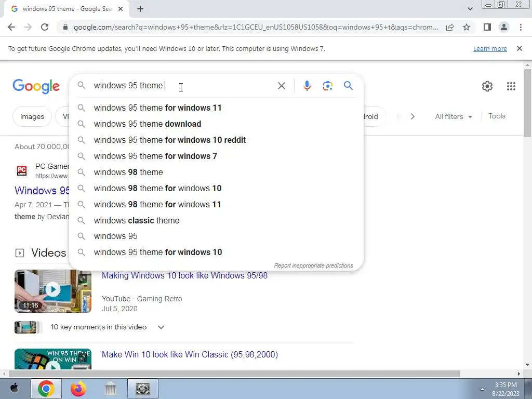Open a new tab with plus button
Screen dimensions: 532x399
pos(140,9)
